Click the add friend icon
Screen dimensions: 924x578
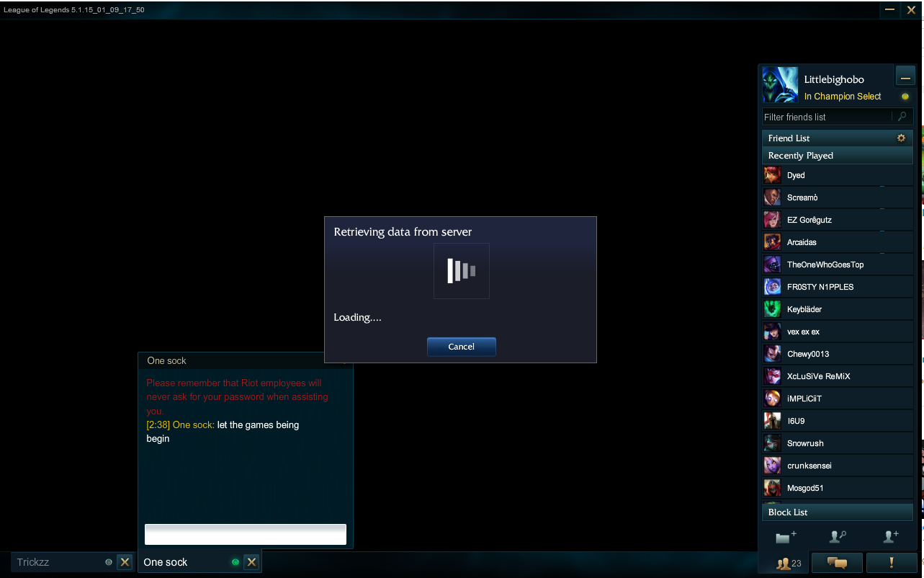click(x=891, y=537)
